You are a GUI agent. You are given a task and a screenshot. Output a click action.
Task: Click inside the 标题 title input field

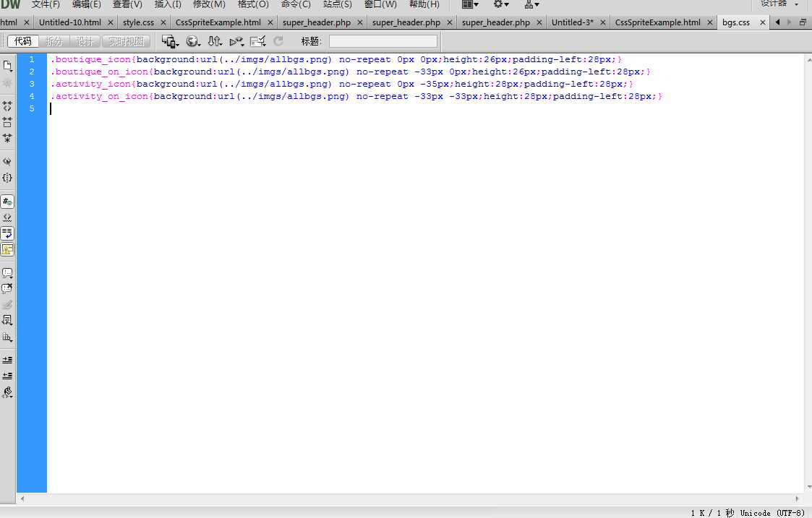[383, 41]
